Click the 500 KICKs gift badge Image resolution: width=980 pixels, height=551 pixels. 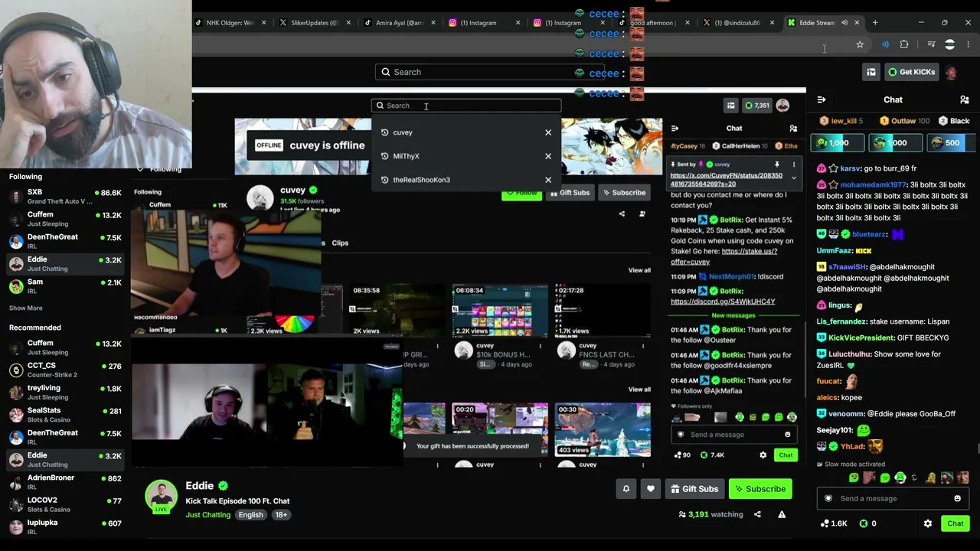click(x=951, y=142)
